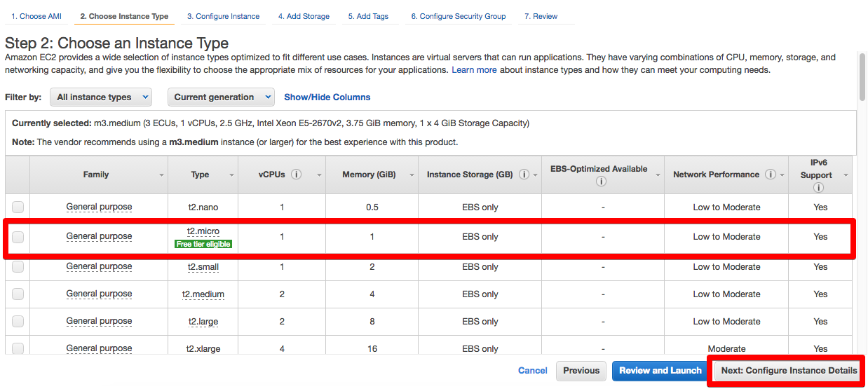Open the vCPUs column sort arrow
This screenshot has width=868, height=389.
(x=319, y=175)
